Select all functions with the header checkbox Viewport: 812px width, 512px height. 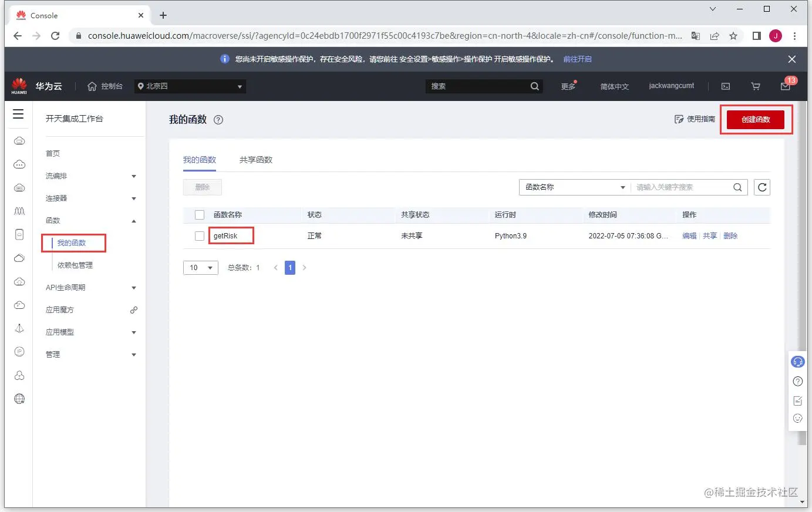click(x=200, y=215)
